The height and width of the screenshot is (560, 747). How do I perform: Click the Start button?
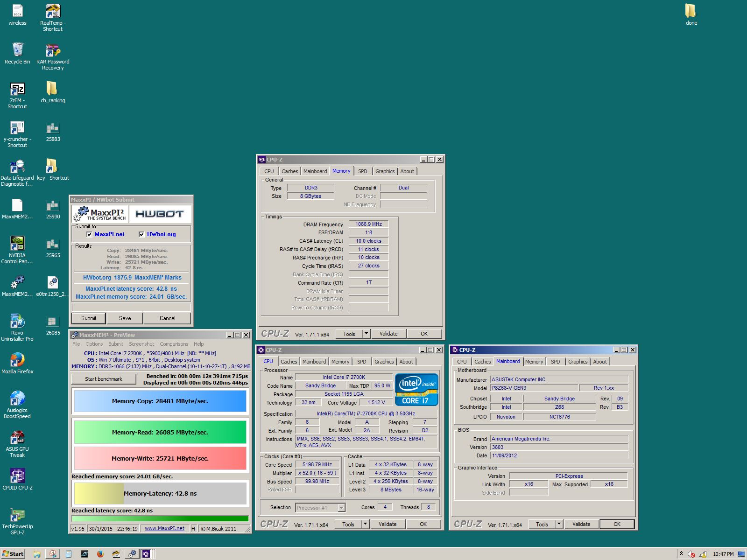[13, 554]
